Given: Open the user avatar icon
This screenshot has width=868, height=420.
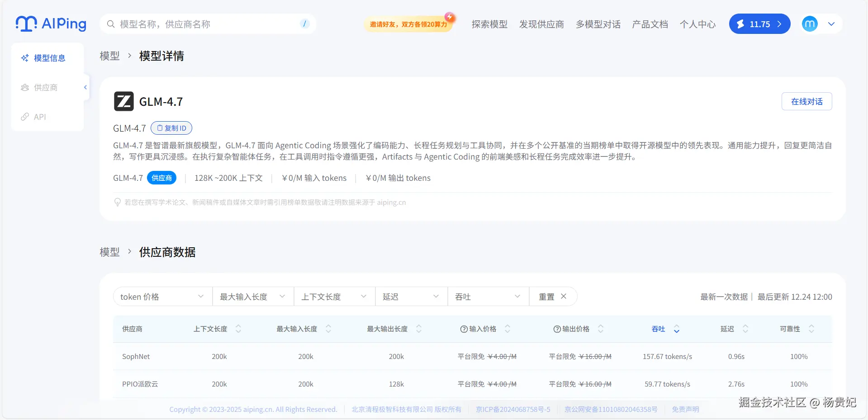Looking at the screenshot, I should [x=810, y=24].
